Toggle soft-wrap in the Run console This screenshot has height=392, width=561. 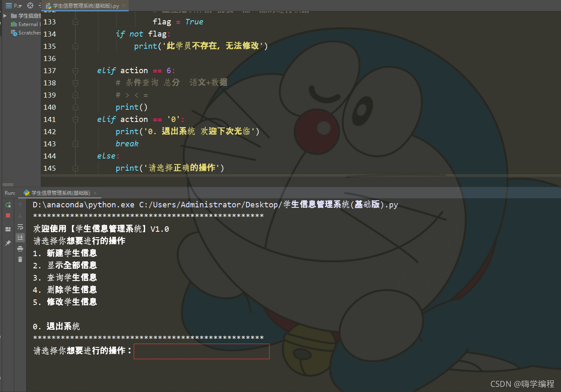pos(20,227)
